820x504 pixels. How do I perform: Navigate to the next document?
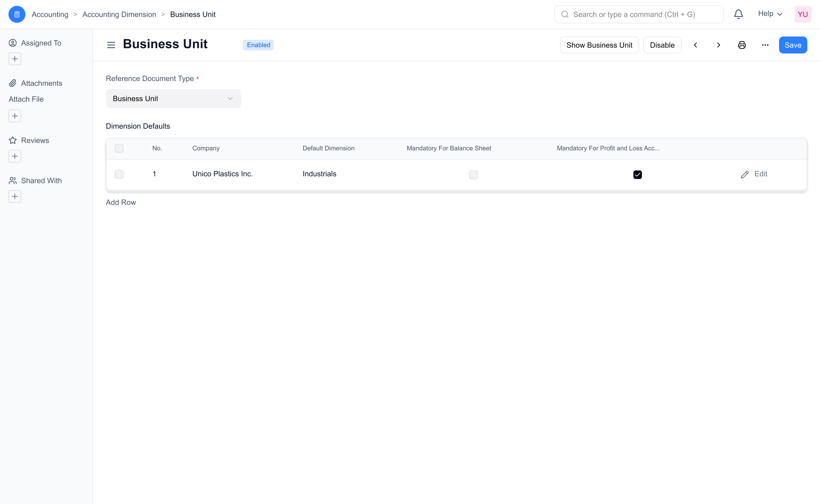pos(718,45)
